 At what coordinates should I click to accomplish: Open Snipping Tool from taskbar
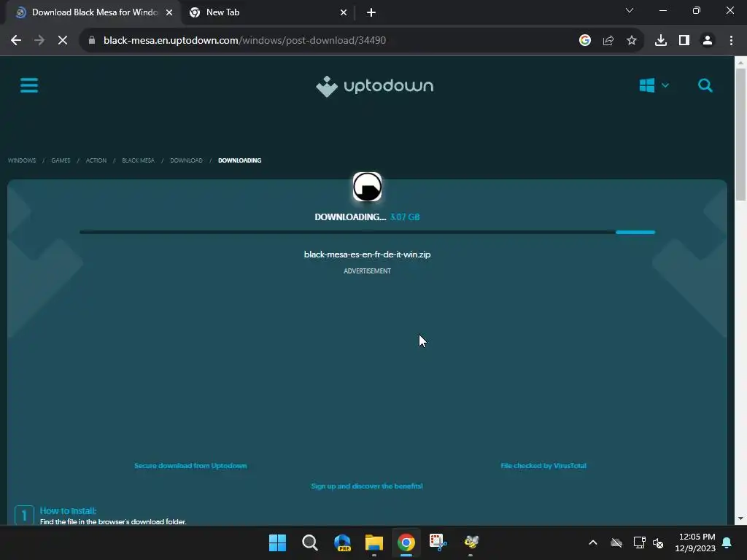(438, 542)
